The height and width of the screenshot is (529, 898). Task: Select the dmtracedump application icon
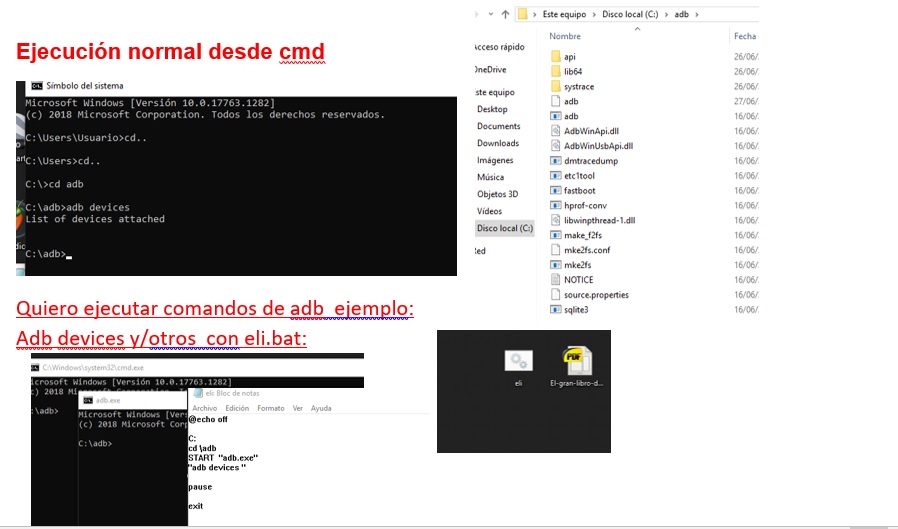click(x=555, y=160)
